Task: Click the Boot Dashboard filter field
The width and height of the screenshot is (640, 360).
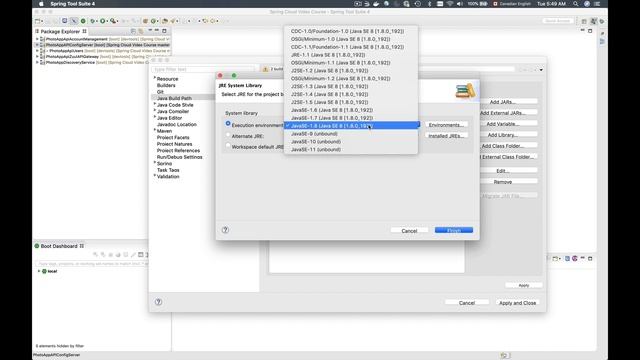Action: click(x=92, y=264)
